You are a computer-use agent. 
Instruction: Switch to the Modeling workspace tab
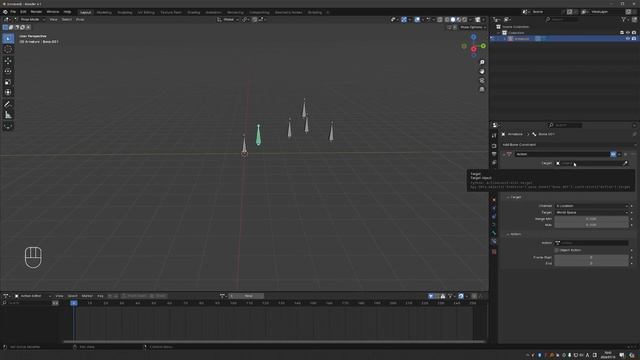pos(104,12)
